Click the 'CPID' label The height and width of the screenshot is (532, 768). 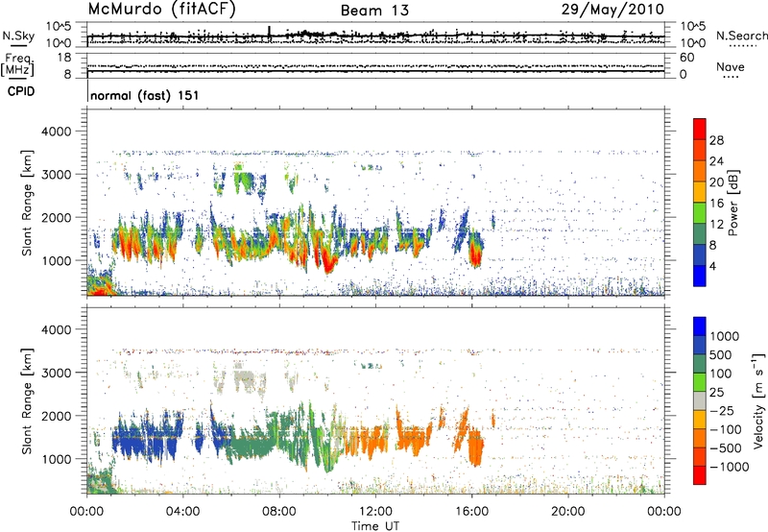[21, 91]
